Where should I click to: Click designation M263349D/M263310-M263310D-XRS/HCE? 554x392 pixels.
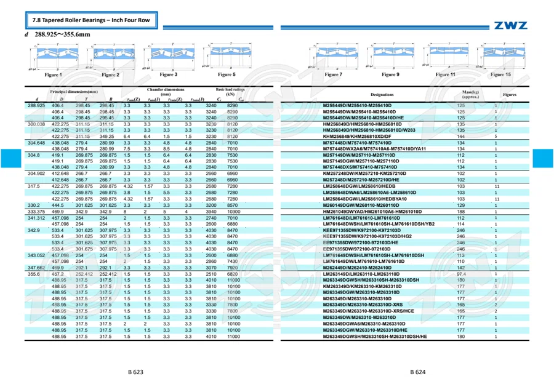click(369, 311)
